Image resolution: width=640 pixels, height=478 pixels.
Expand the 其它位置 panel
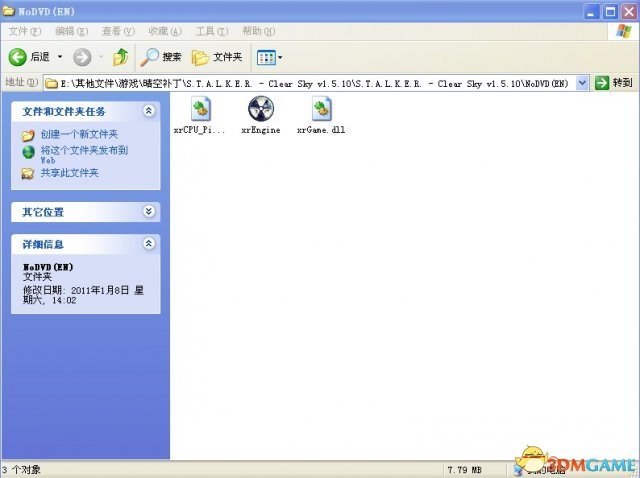click(149, 211)
